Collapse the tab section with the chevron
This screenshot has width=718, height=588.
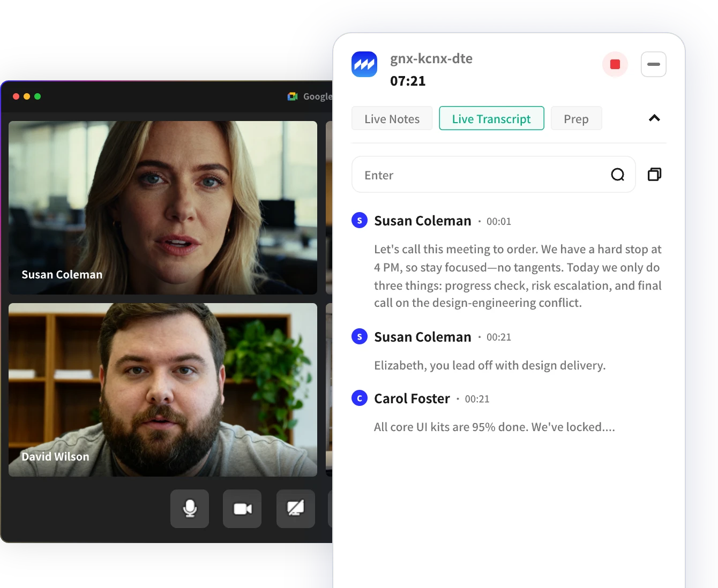tap(654, 118)
